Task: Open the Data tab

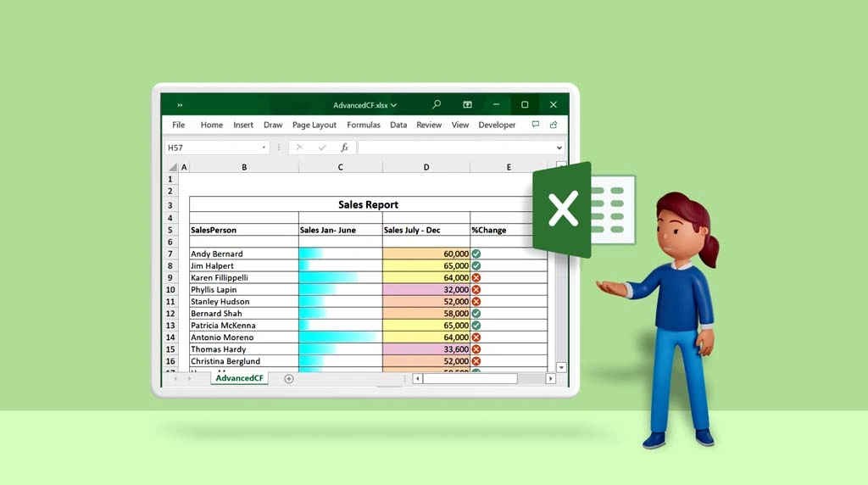Action: (398, 125)
